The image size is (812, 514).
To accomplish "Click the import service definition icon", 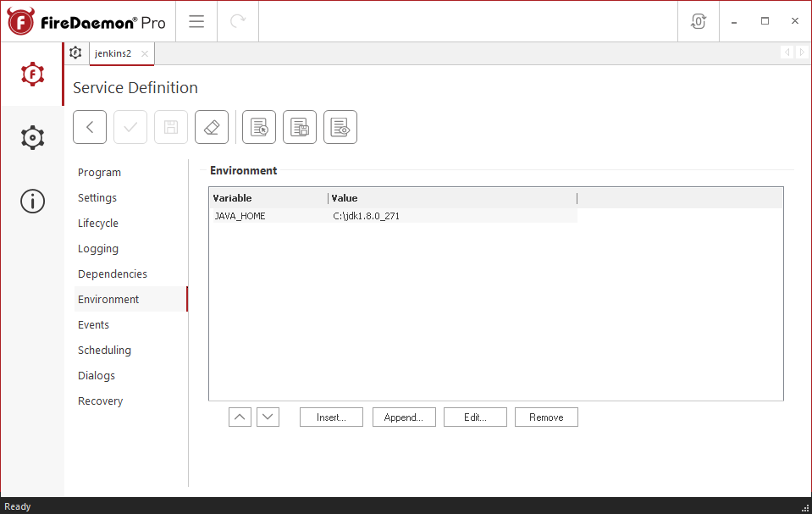I will (x=259, y=127).
